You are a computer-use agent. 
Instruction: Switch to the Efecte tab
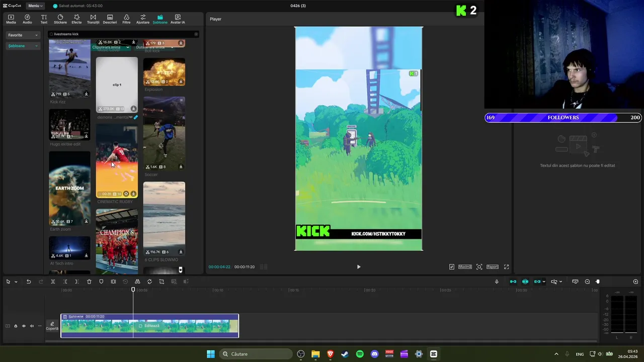coord(76,19)
